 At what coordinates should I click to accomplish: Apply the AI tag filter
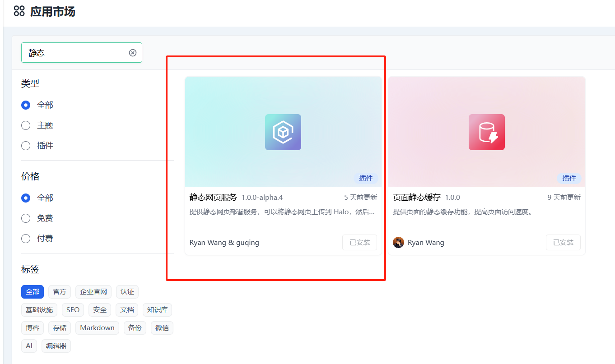(x=29, y=346)
